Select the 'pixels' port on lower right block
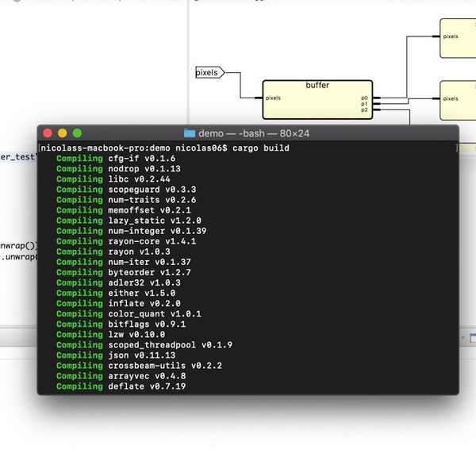Image resolution: width=476 pixels, height=476 pixels. [451, 99]
